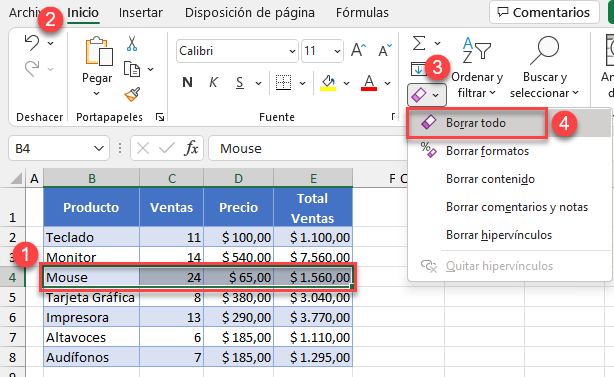The height and width of the screenshot is (377, 614).
Task: Open the Copy options dropdown arrow
Action: (151, 69)
